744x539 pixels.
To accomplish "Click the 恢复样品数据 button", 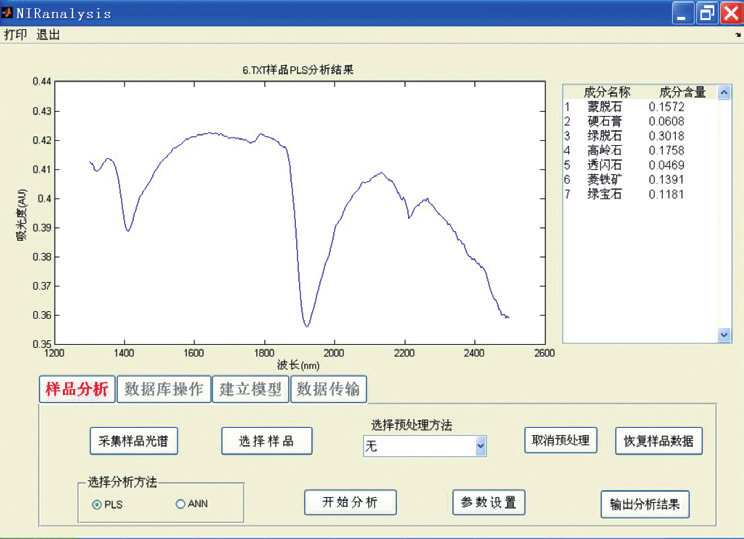I will [x=659, y=441].
